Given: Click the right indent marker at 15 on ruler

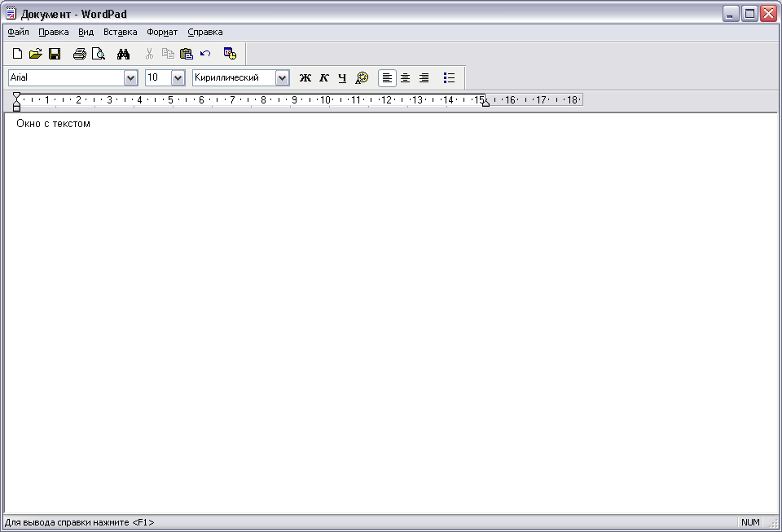Looking at the screenshot, I should point(485,103).
